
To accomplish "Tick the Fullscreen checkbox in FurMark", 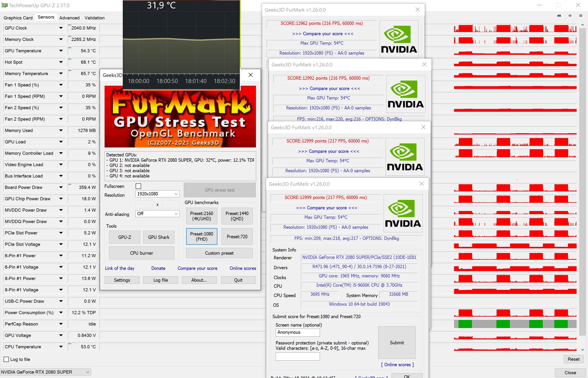I will coord(138,186).
